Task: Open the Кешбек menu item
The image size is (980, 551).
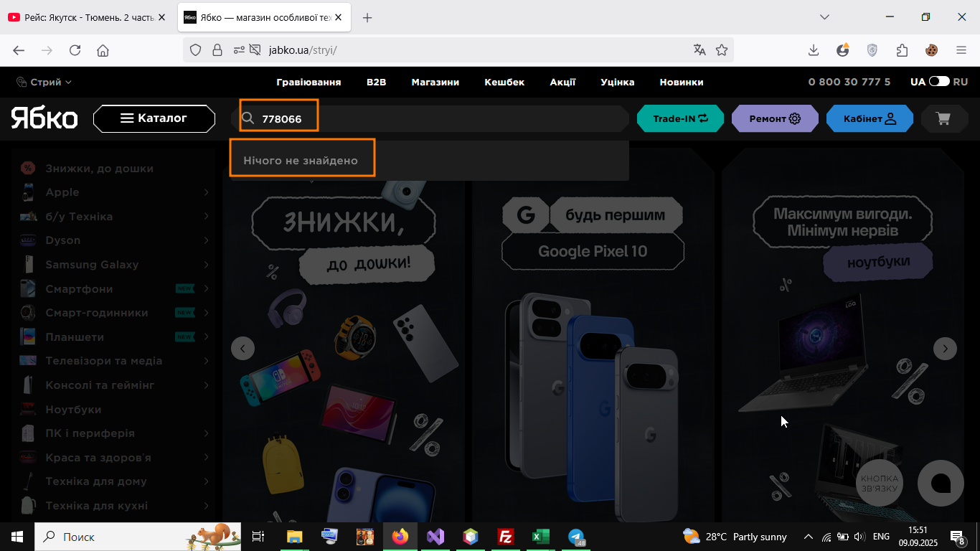Action: 504,82
